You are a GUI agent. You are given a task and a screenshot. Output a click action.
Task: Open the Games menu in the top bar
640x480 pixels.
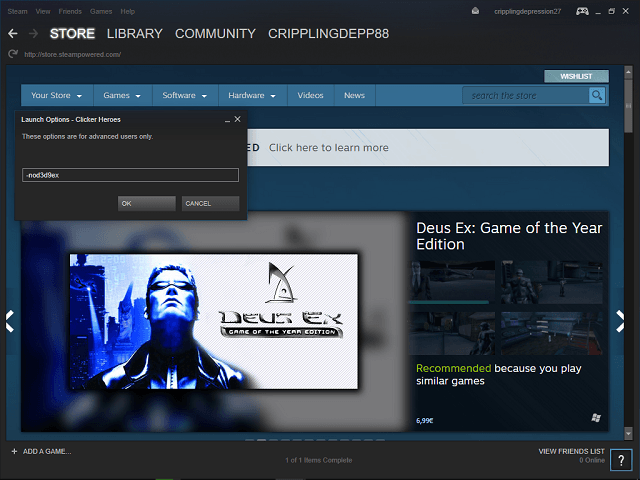pos(101,11)
